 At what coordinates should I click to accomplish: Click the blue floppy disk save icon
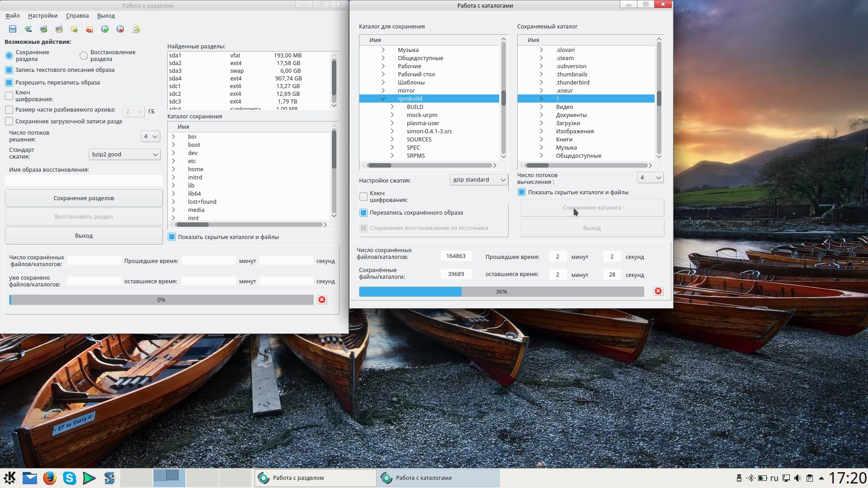[13, 29]
